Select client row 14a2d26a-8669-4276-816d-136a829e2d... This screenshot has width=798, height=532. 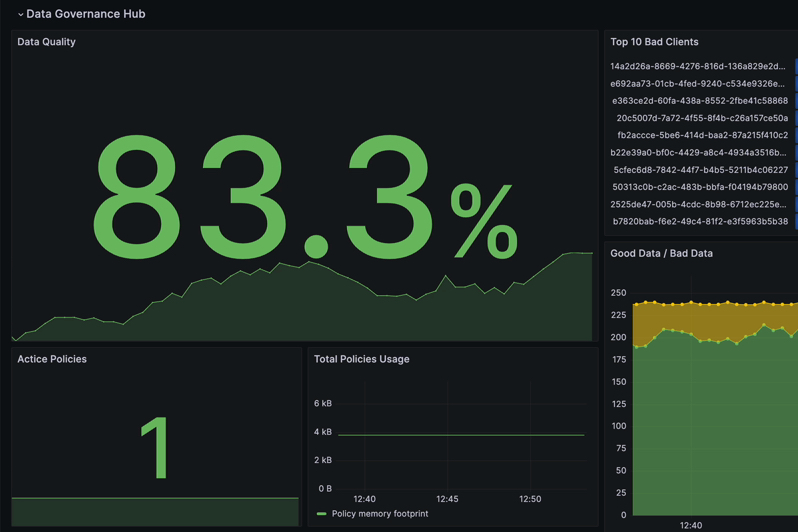698,66
